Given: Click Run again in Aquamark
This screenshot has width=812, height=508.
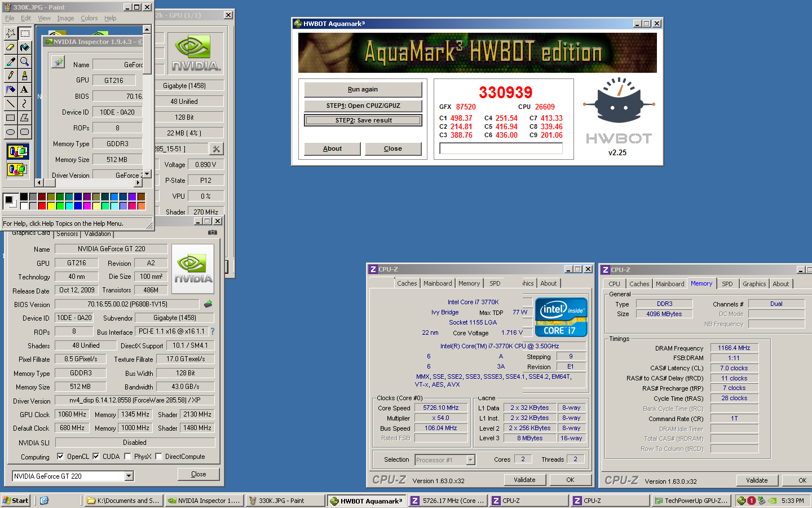Looking at the screenshot, I should point(363,89).
